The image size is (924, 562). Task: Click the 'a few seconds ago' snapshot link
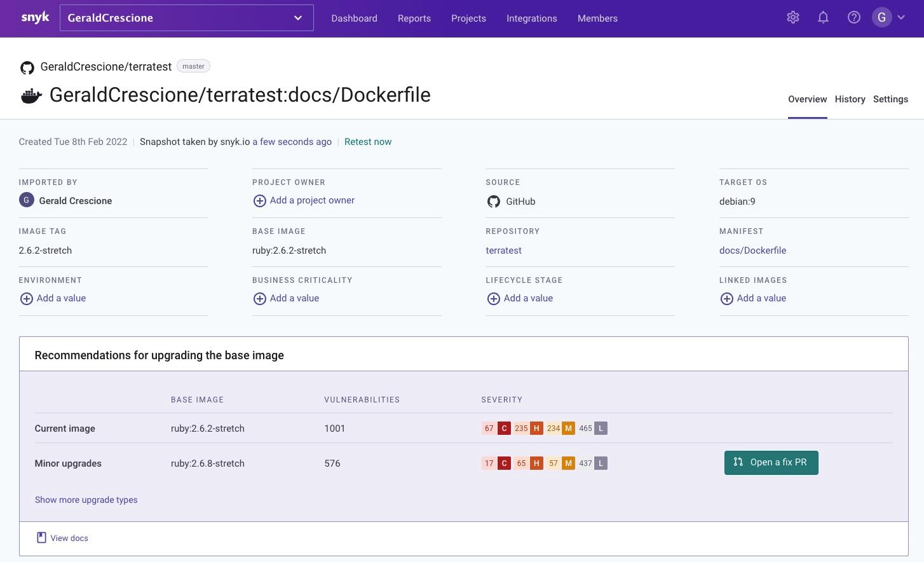[x=292, y=142]
